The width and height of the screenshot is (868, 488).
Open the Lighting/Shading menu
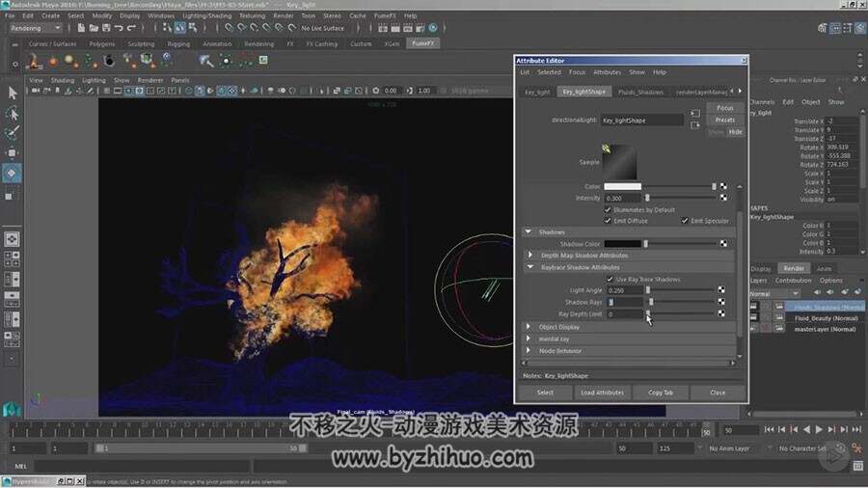click(x=207, y=15)
